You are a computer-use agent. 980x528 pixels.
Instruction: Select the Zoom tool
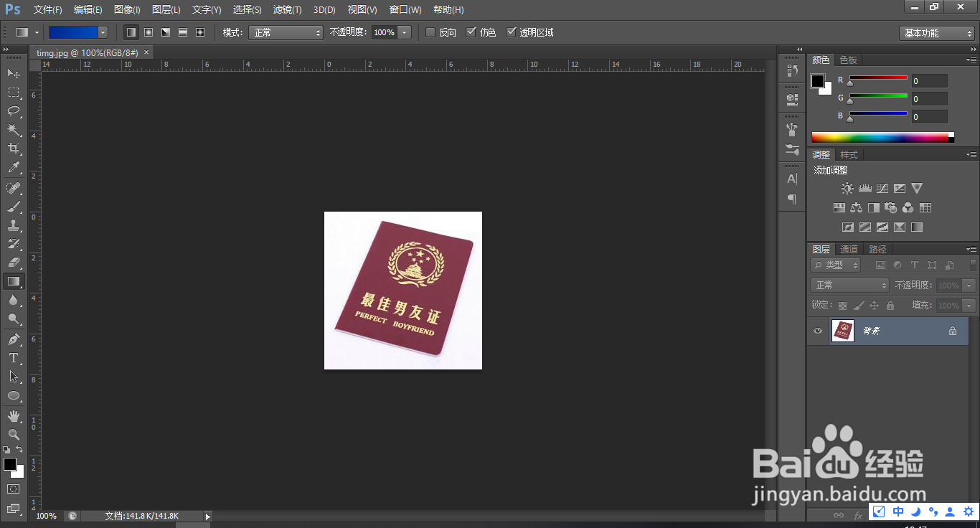coord(14,435)
